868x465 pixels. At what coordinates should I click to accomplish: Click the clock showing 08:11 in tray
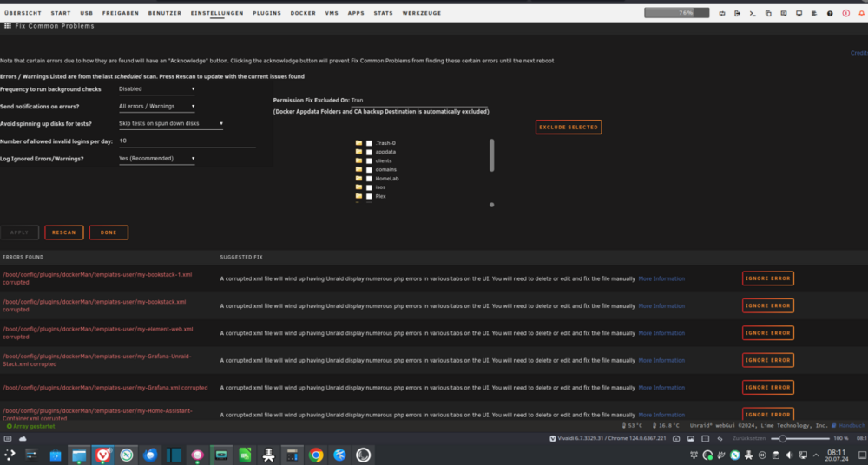point(837,455)
